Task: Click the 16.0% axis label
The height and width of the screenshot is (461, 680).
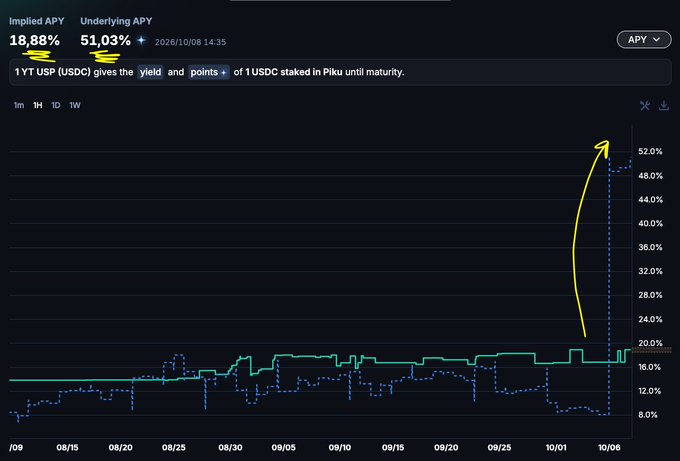Action: [x=650, y=367]
